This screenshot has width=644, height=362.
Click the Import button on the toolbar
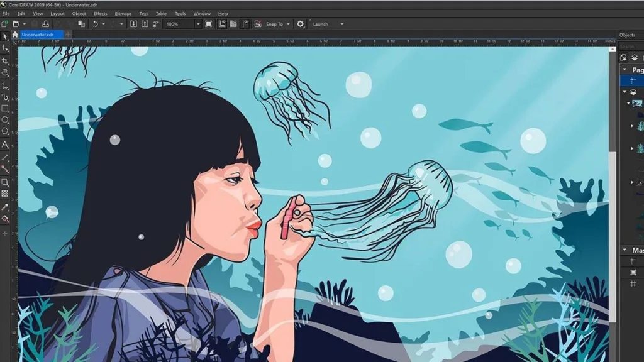133,24
